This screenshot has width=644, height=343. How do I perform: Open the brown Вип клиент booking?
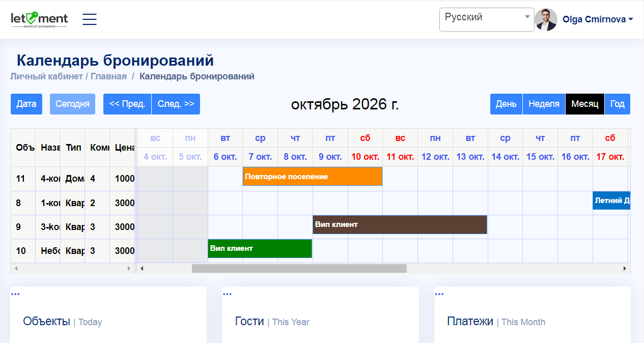pos(400,224)
